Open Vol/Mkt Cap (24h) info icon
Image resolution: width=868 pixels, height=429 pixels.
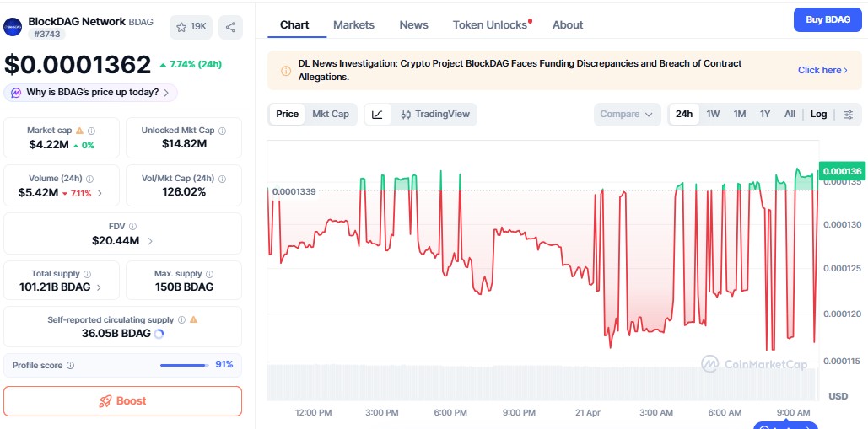click(x=222, y=179)
